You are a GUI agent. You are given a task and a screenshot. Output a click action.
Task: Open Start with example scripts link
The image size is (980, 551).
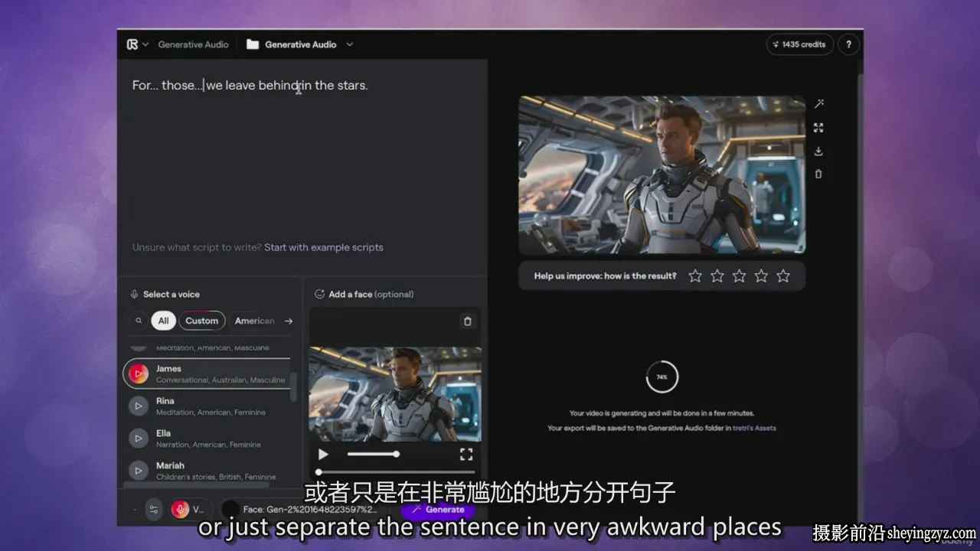click(324, 247)
